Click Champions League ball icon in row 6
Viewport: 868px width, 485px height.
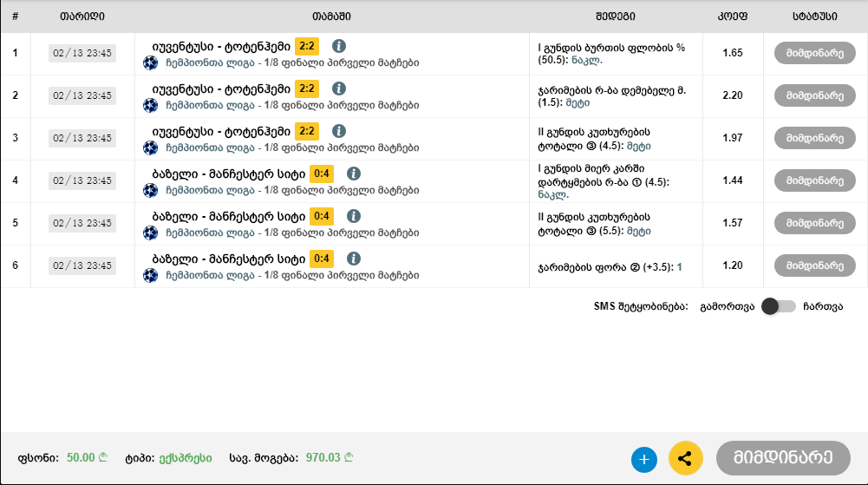pos(150,275)
